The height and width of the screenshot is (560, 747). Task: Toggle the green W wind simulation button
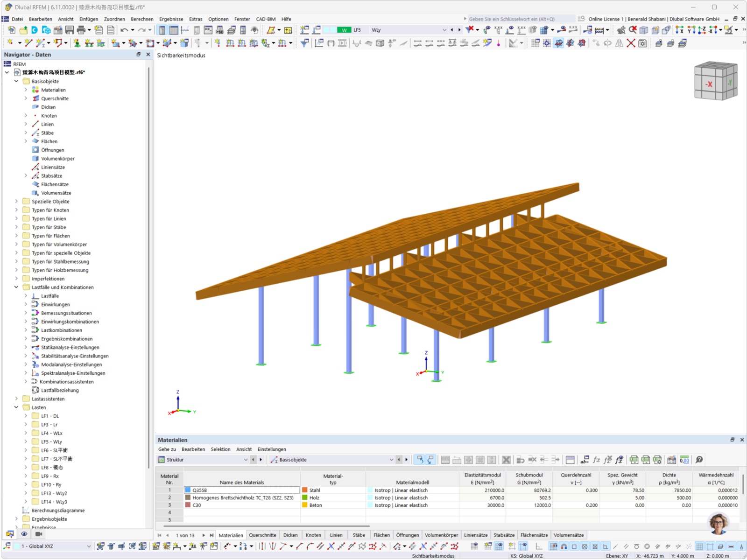tap(344, 29)
